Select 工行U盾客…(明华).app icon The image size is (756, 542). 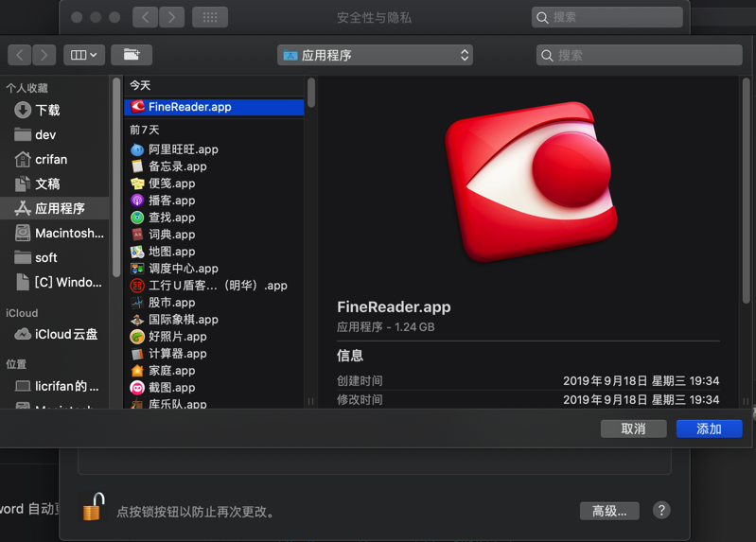[137, 286]
